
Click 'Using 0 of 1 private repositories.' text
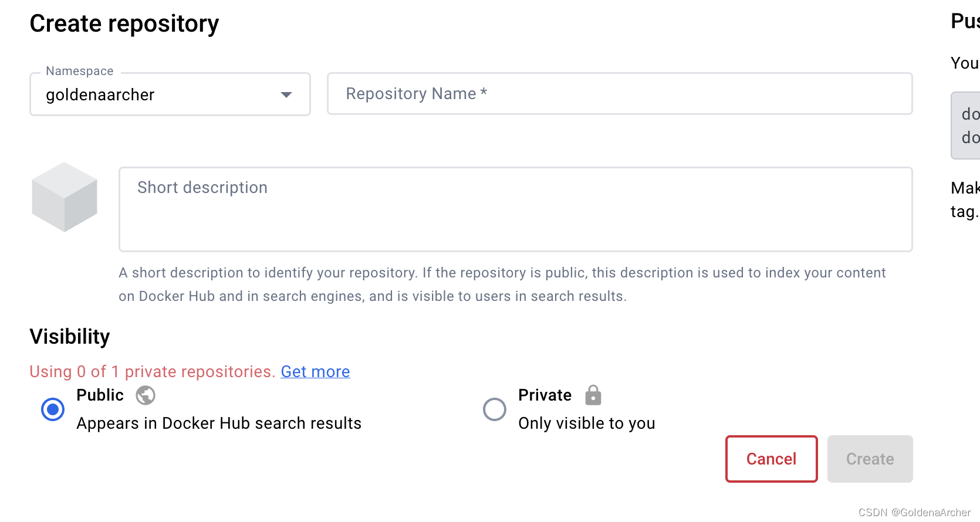click(153, 371)
